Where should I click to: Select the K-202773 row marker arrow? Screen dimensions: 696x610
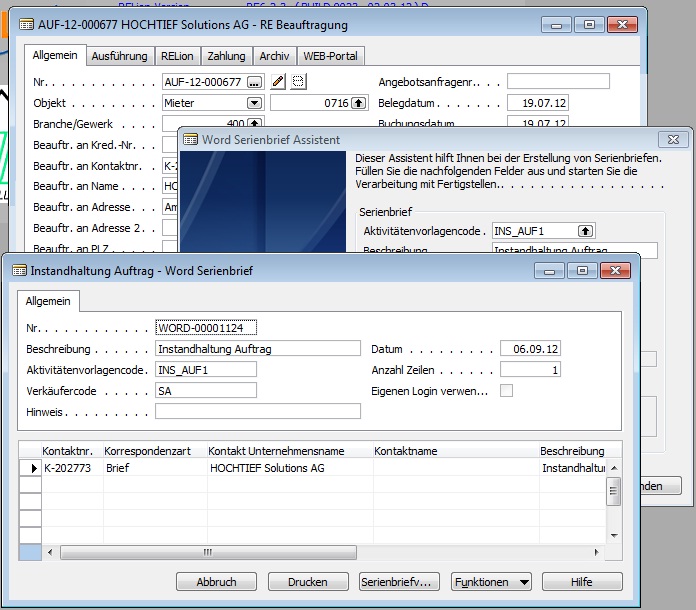tap(31, 468)
